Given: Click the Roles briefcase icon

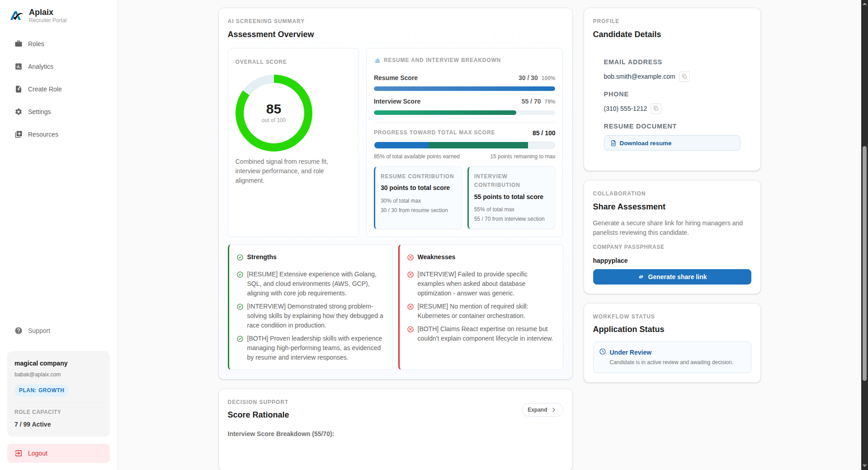Looking at the screenshot, I should [19, 44].
